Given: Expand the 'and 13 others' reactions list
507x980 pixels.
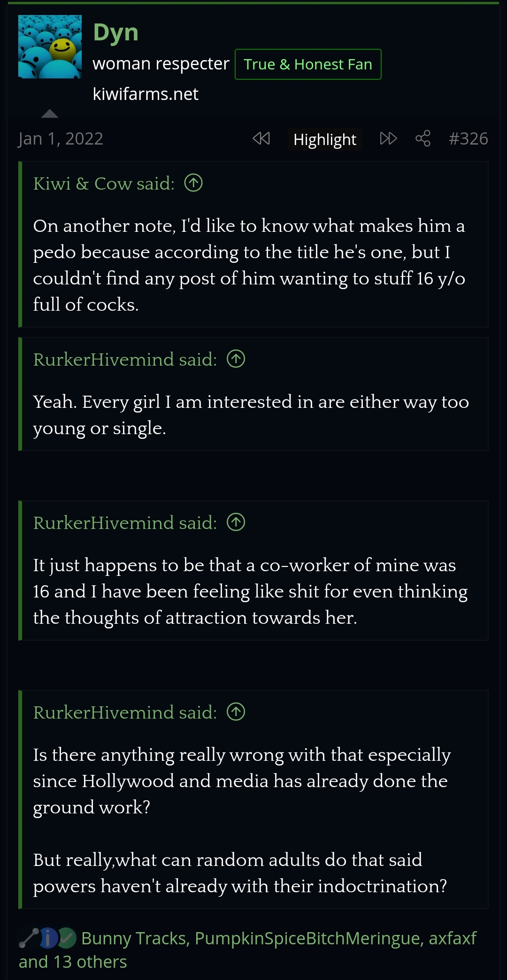Looking at the screenshot, I should (73, 962).
